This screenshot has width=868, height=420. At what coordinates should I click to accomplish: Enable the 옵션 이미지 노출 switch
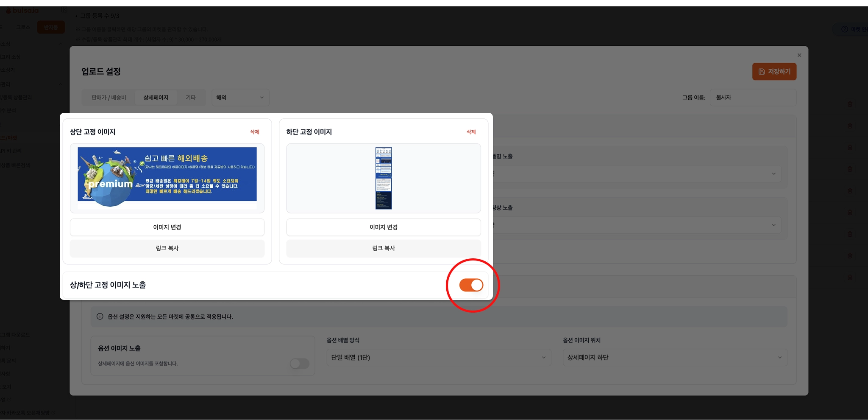point(300,364)
